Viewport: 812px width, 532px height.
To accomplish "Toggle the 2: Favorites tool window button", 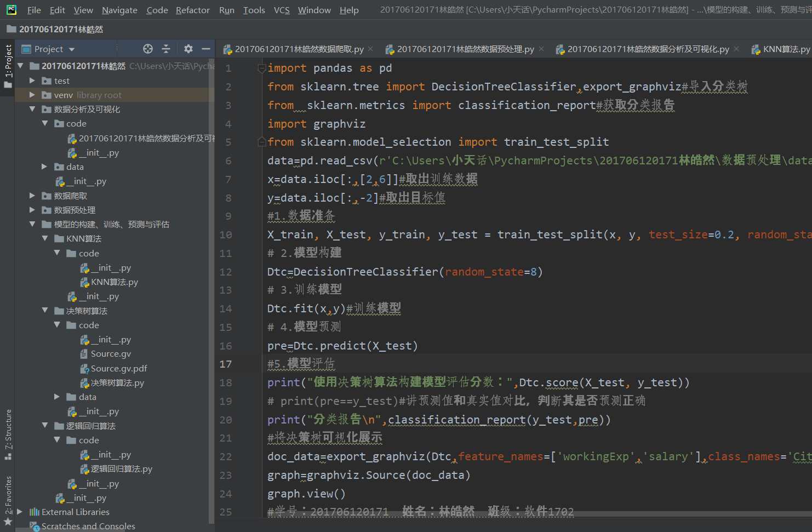I will 8,500.
